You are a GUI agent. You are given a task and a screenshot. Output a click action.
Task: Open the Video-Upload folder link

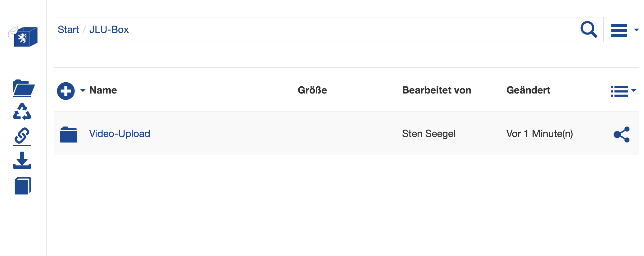pos(120,134)
